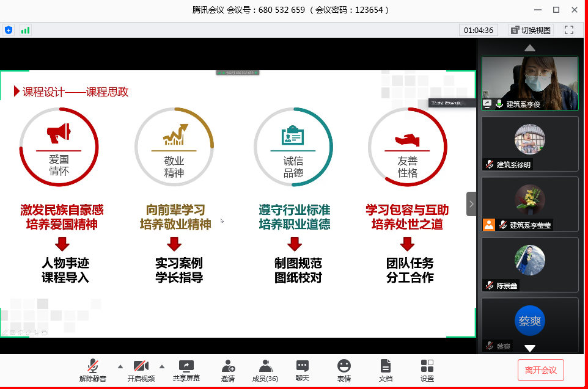588x389 pixels.
Task: Open the 聊天 chat panel
Action: click(303, 369)
